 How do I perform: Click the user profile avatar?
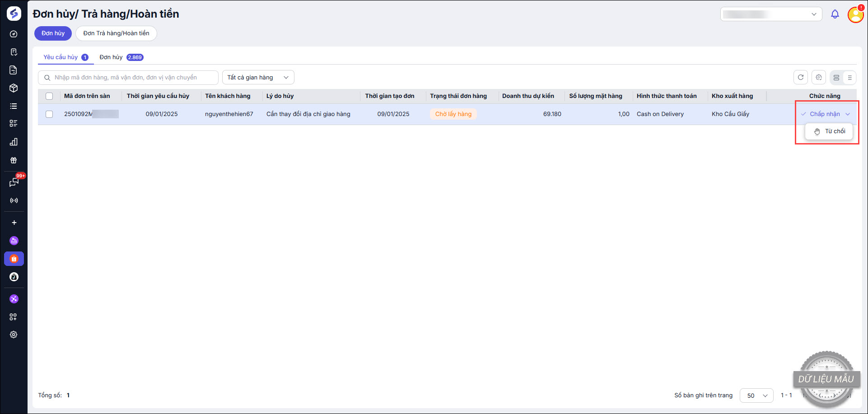855,15
